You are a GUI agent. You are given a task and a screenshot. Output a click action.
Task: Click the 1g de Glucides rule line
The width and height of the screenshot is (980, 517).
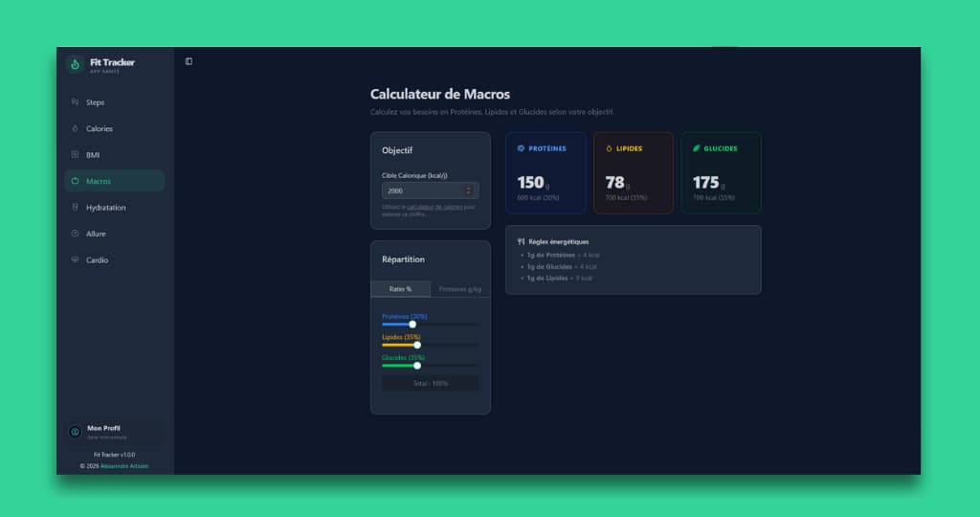point(562,267)
